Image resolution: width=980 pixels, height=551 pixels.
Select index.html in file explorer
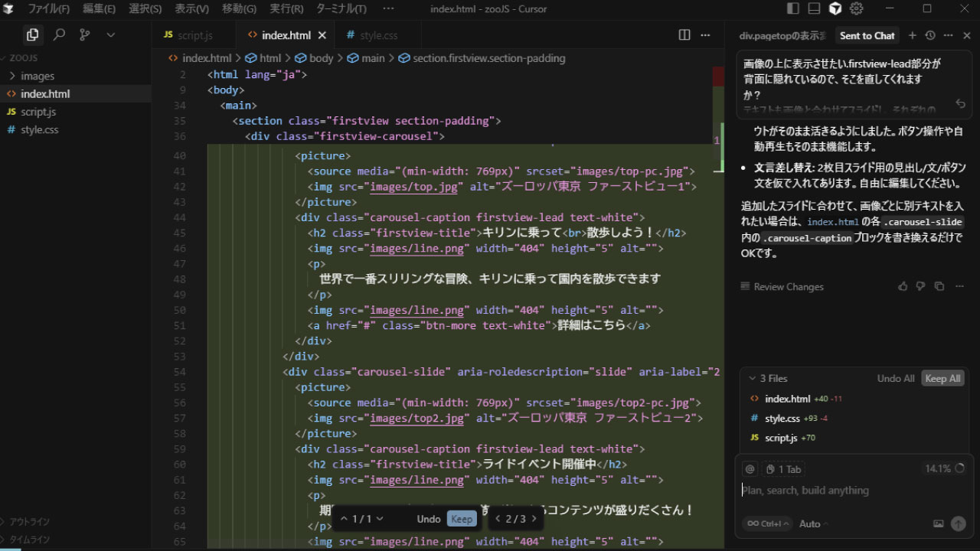(45, 93)
